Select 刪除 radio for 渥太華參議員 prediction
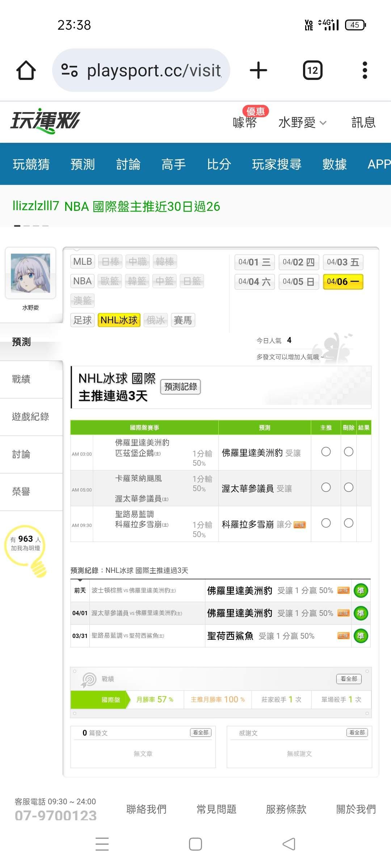This screenshot has height=868, width=391. pos(349,488)
